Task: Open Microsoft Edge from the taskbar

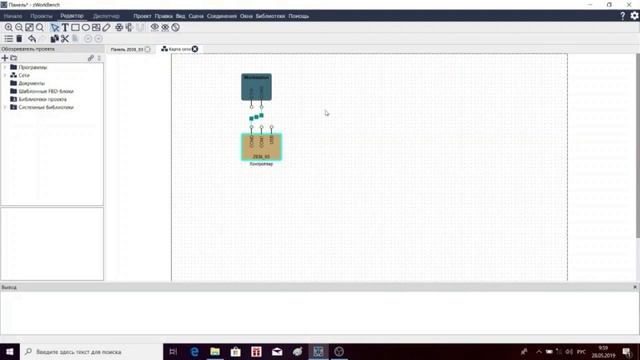Action: 194,351
